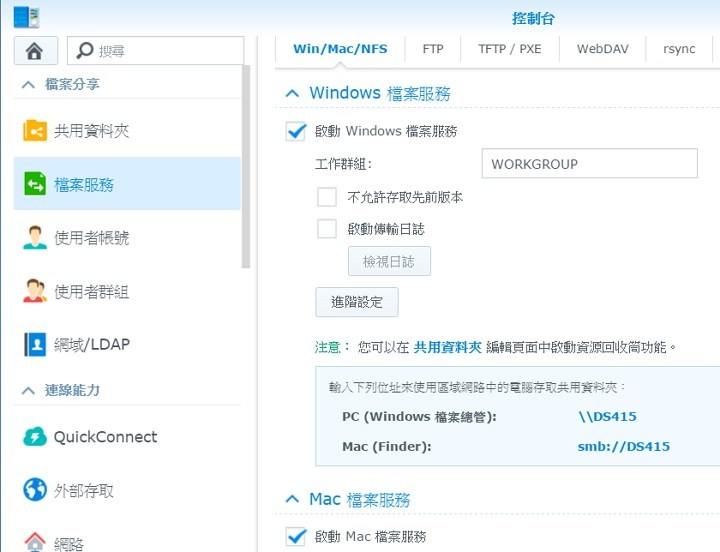Select the green 檔案服務 icon
Viewport: 720px width, 552px height.
[x=35, y=184]
